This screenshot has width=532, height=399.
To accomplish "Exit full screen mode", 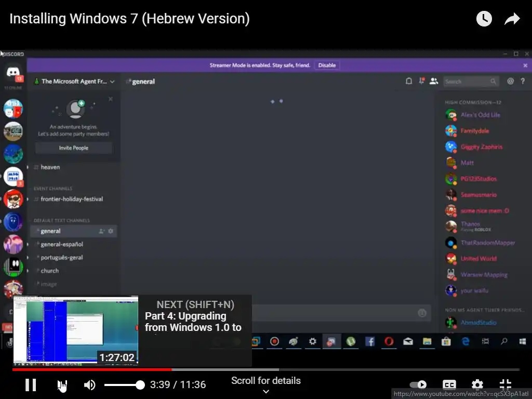I will pos(506,384).
